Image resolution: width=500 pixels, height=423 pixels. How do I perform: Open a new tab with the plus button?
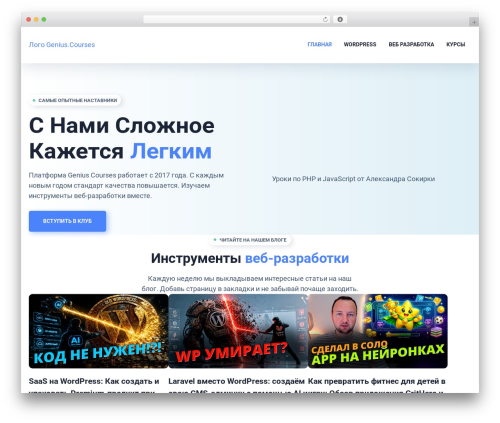click(474, 22)
